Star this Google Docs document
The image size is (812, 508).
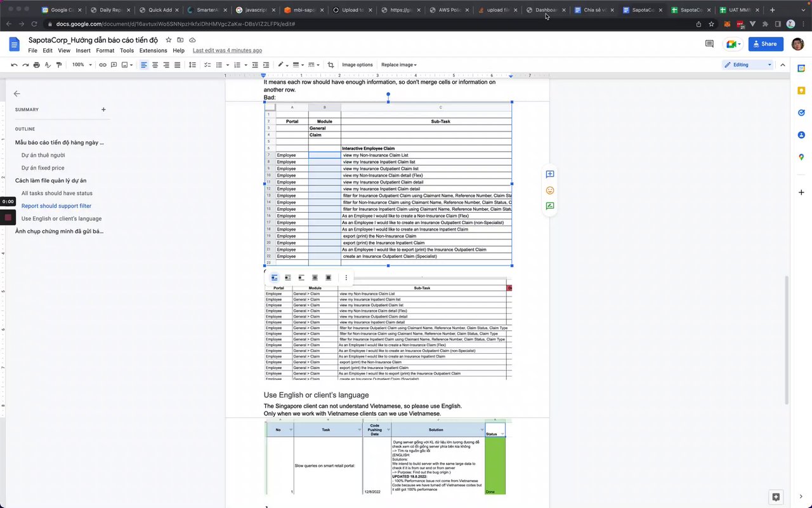click(169, 40)
